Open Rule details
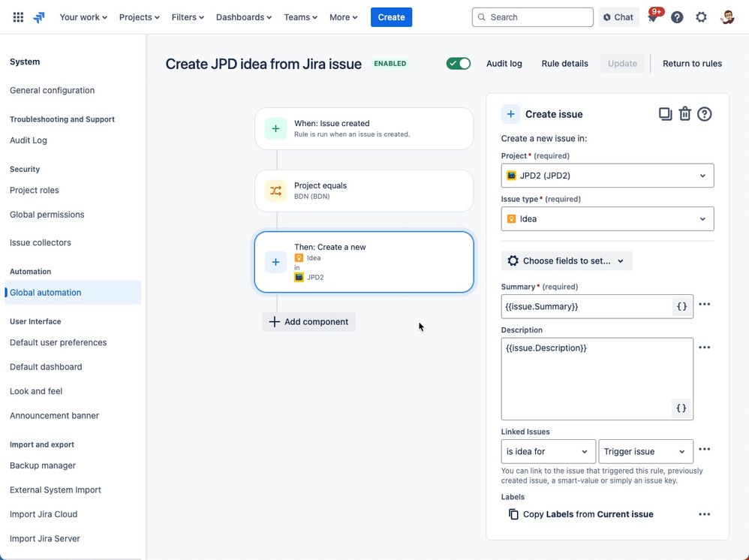Screen dimensions: 749x560 [564, 64]
